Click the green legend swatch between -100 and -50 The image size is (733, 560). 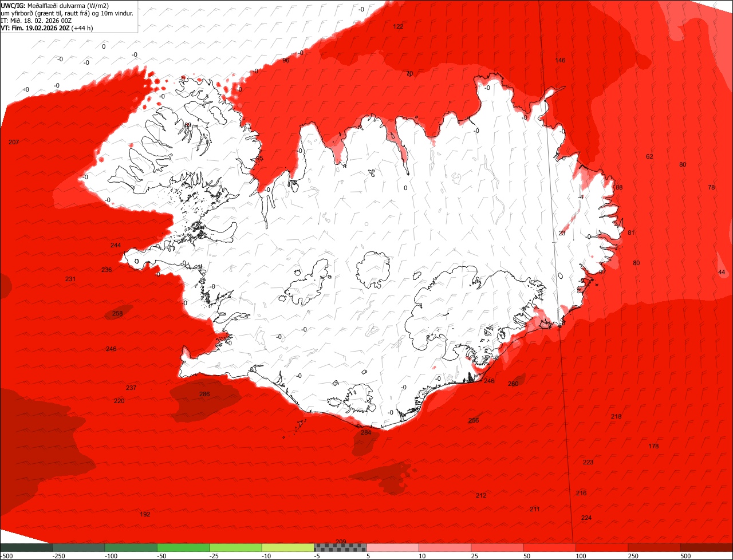(x=131, y=547)
